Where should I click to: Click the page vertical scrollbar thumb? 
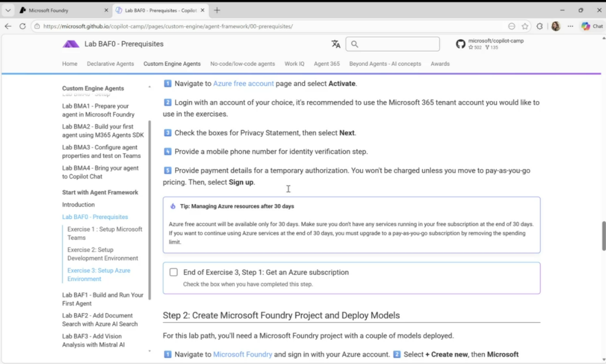pos(603,236)
